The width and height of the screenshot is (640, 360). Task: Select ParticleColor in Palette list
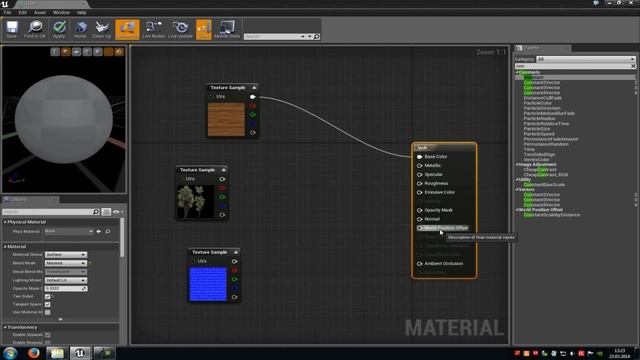pos(538,103)
